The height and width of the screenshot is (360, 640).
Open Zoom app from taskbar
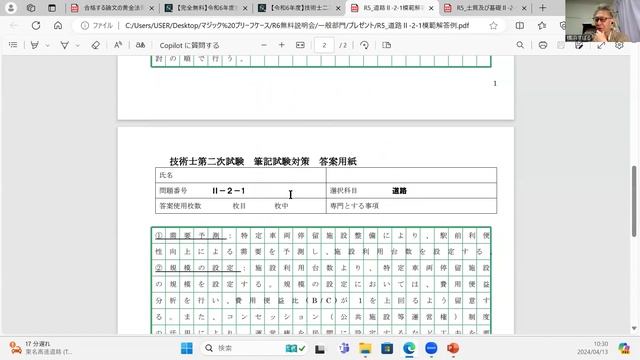[431, 348]
